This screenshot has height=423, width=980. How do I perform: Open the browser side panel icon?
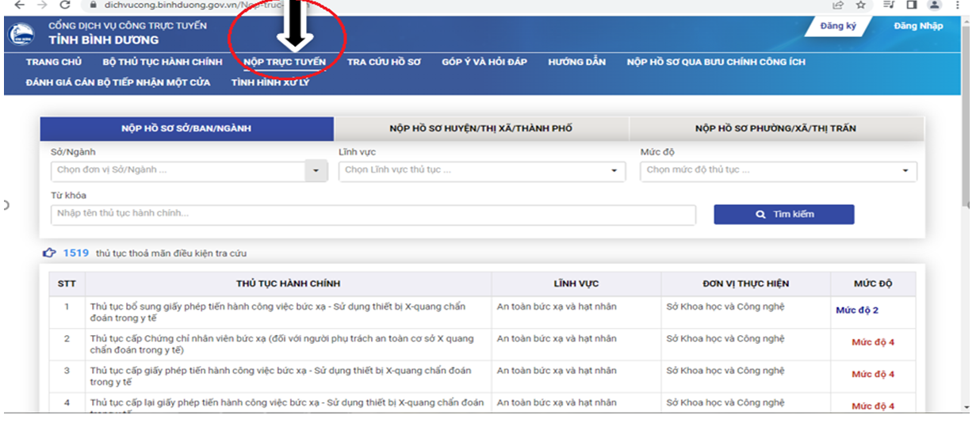[x=912, y=4]
